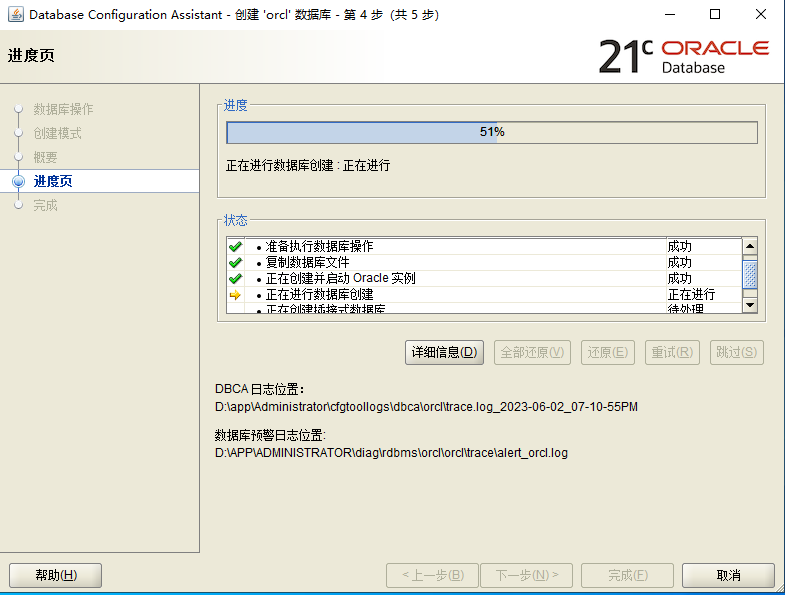785x595 pixels.
Task: Click status list scroll up arrow
Action: (750, 246)
